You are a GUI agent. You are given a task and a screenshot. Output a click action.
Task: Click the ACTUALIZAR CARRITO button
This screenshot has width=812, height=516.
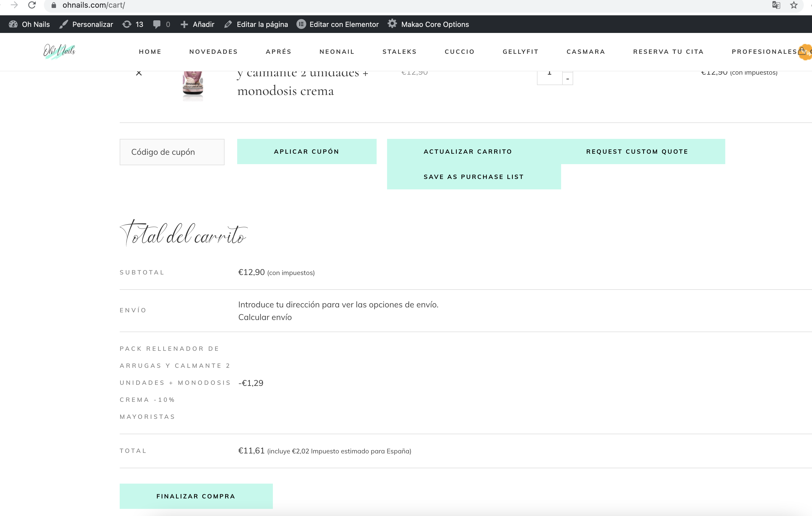coord(468,152)
